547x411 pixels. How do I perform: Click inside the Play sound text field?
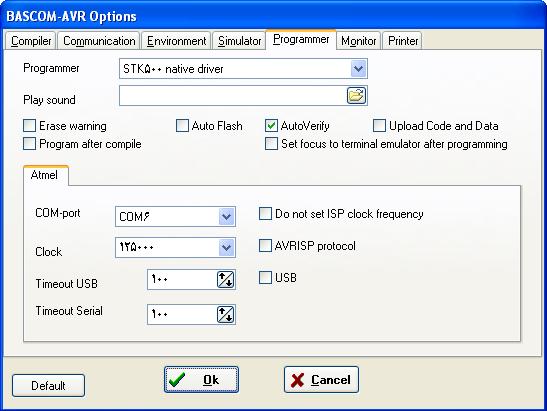(x=233, y=96)
